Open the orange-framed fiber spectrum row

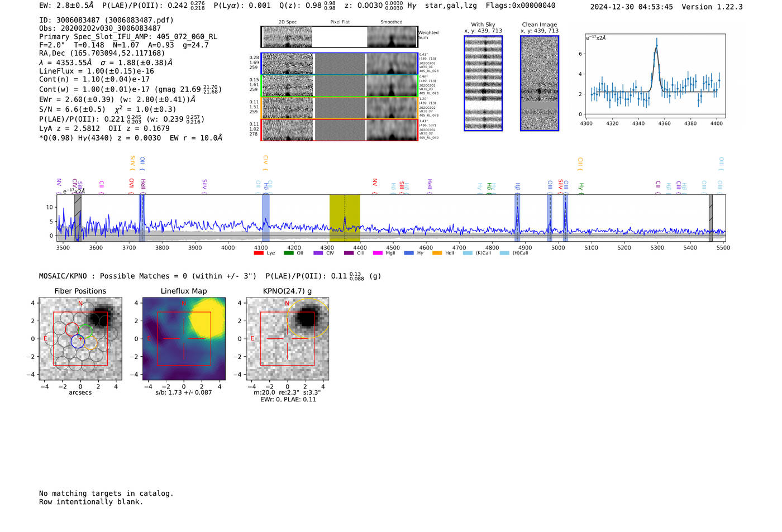339,108
